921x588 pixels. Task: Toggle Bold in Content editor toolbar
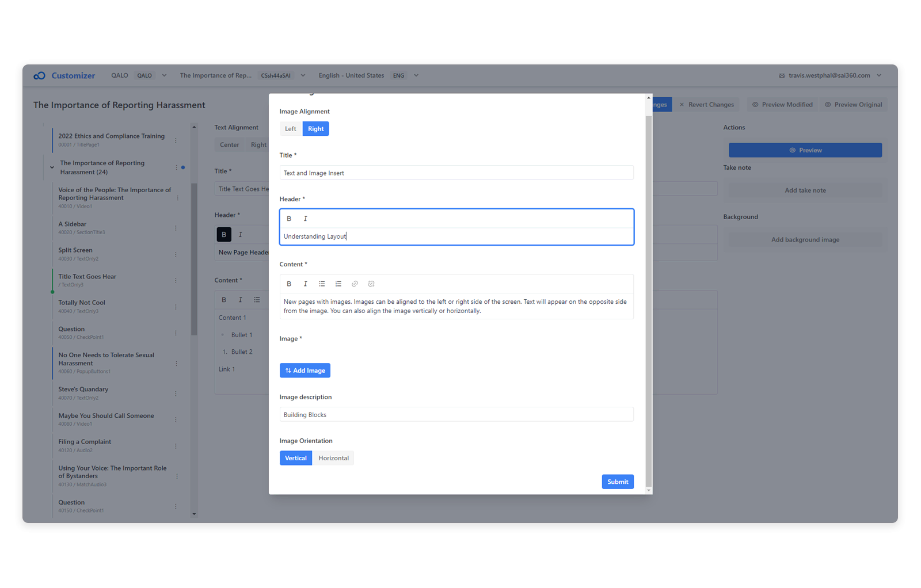point(289,284)
